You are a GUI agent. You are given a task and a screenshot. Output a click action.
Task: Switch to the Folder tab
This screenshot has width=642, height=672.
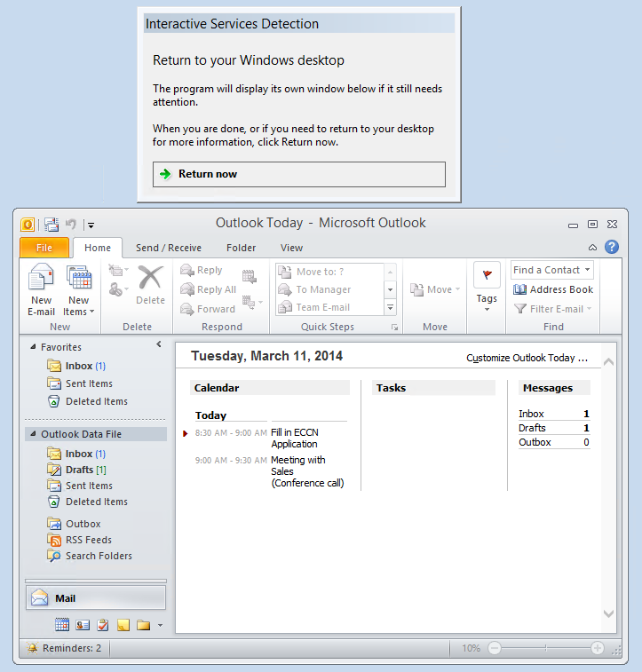(241, 248)
